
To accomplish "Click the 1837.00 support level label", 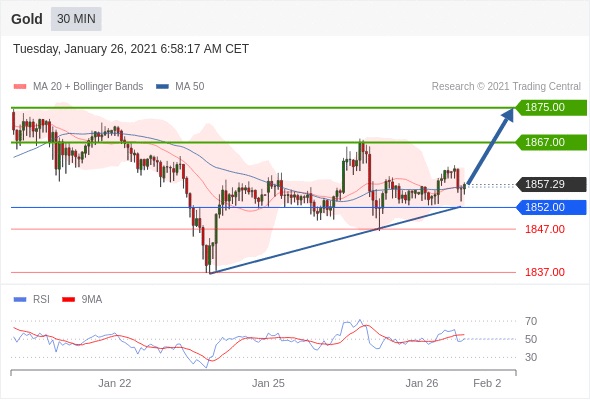I will [545, 272].
